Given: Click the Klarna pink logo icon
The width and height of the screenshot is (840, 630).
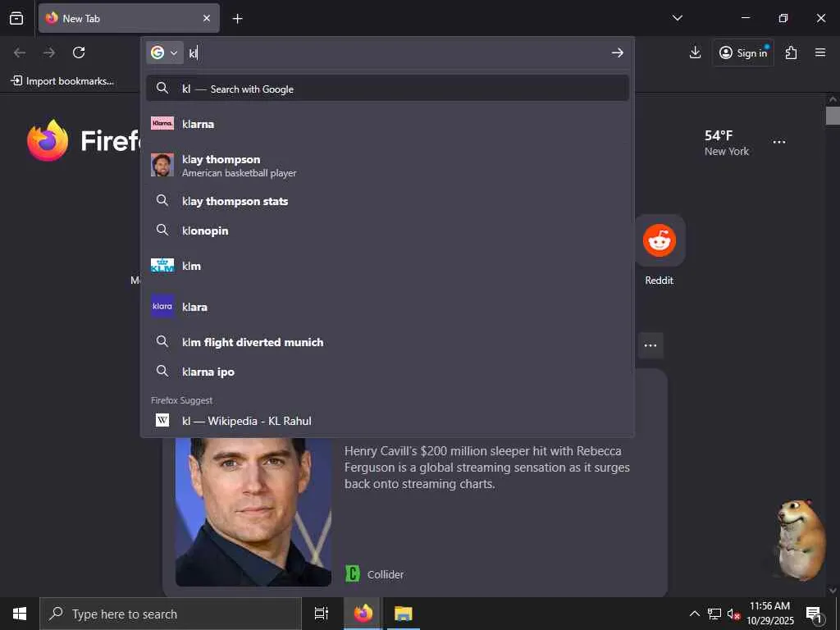Looking at the screenshot, I should point(162,123).
